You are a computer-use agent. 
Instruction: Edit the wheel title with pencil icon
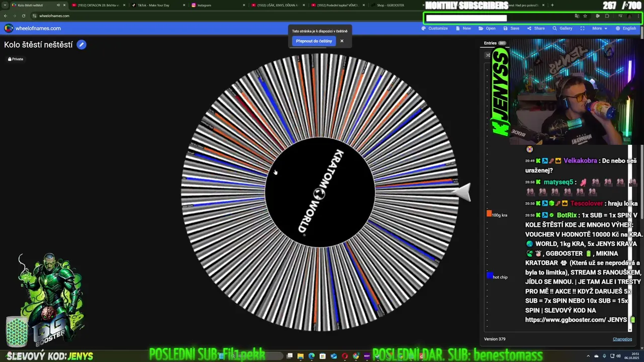pyautogui.click(x=82, y=45)
